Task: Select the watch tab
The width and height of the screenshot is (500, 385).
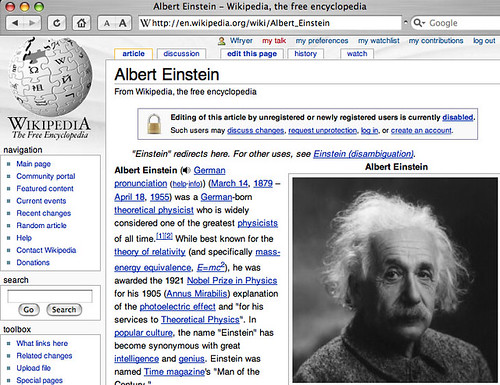Action: coord(357,54)
